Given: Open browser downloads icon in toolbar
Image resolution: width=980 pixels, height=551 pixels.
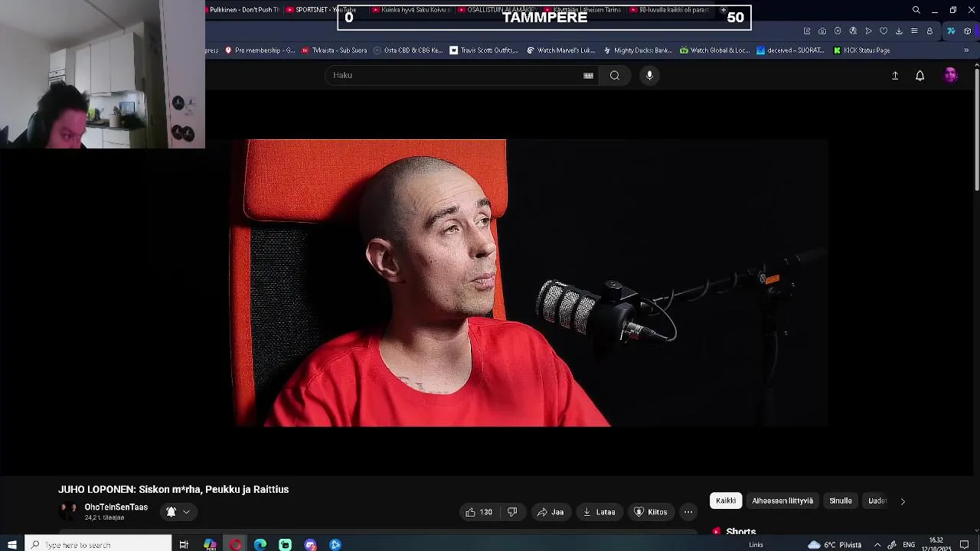Looking at the screenshot, I should (899, 31).
